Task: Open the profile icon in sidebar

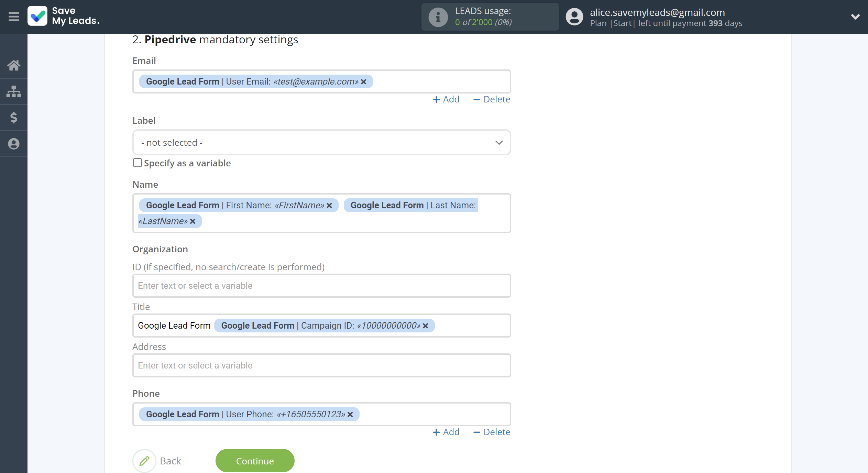Action: [x=14, y=144]
